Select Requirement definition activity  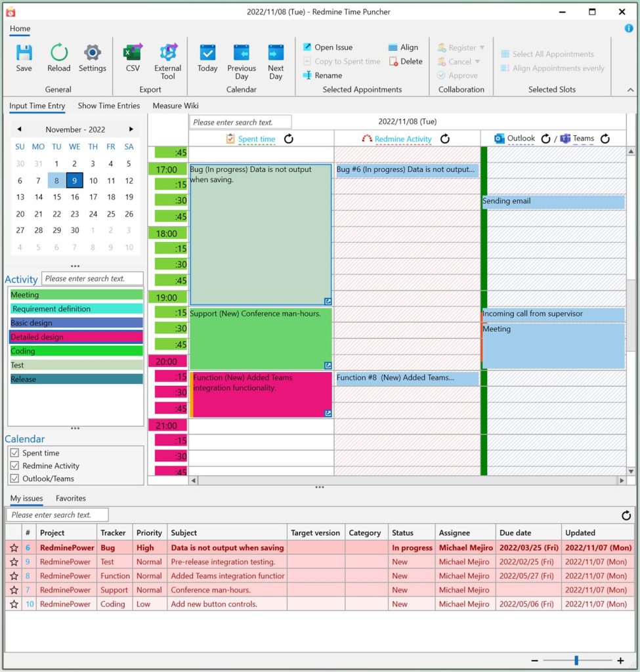point(76,309)
